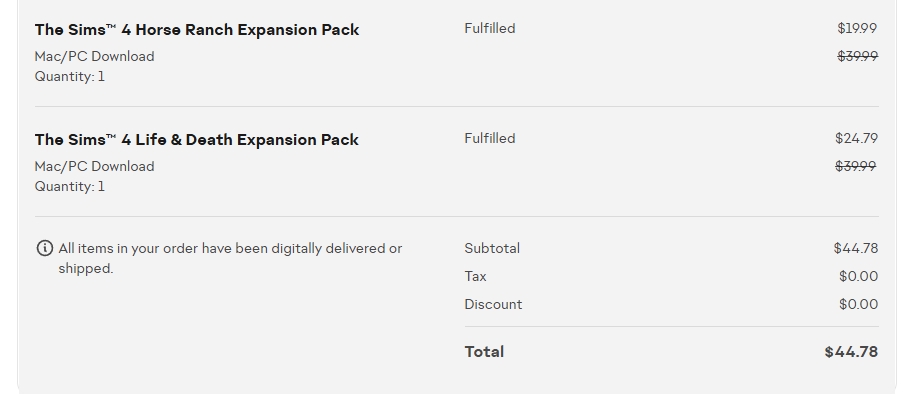Viewport: 904px width, 394px height.
Task: Click the Discount $0.00 amount
Action: (x=858, y=305)
